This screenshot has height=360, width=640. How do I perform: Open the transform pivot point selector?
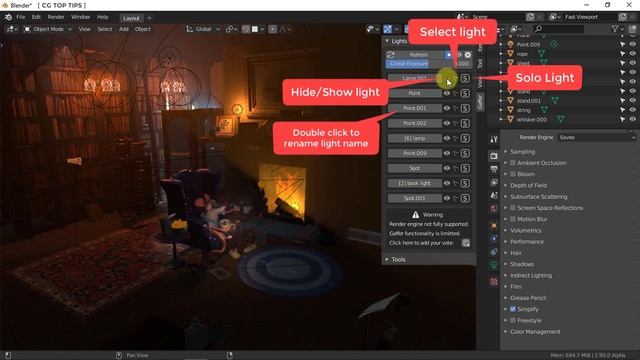231,29
